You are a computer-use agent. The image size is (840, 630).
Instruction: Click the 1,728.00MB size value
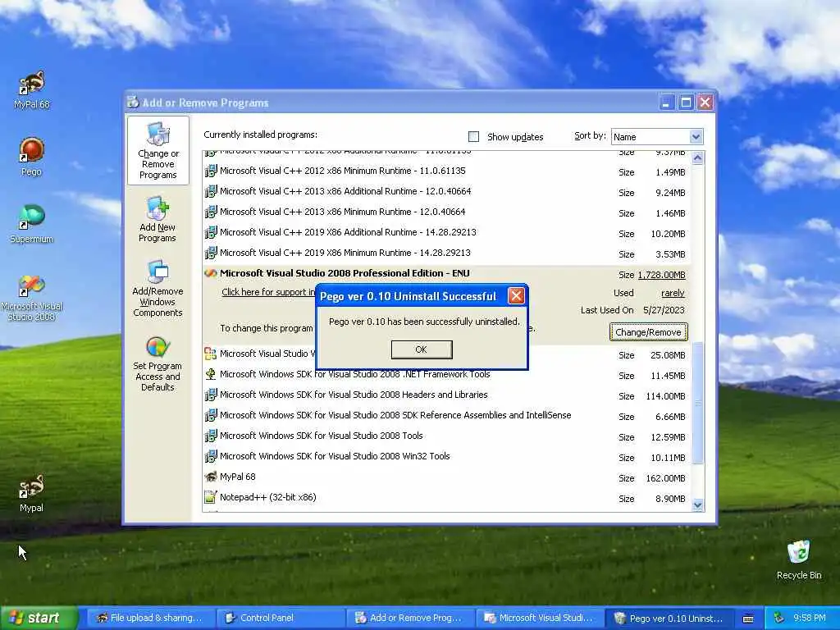point(662,275)
